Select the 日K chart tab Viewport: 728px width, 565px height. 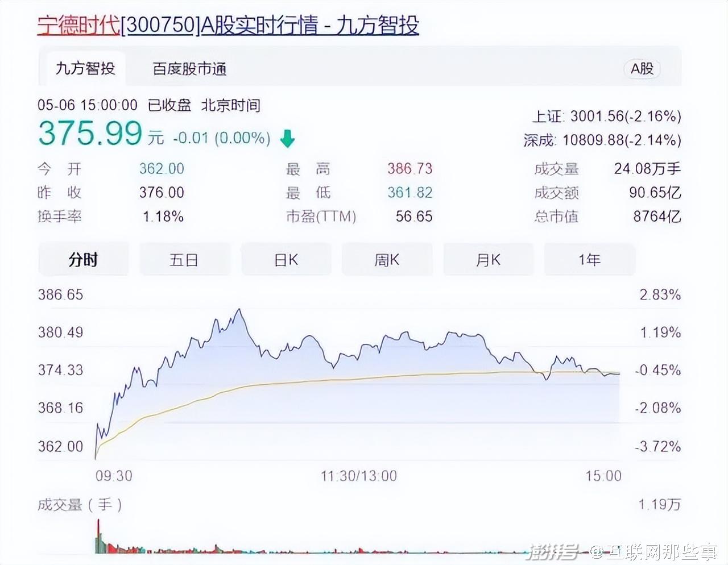point(286,260)
